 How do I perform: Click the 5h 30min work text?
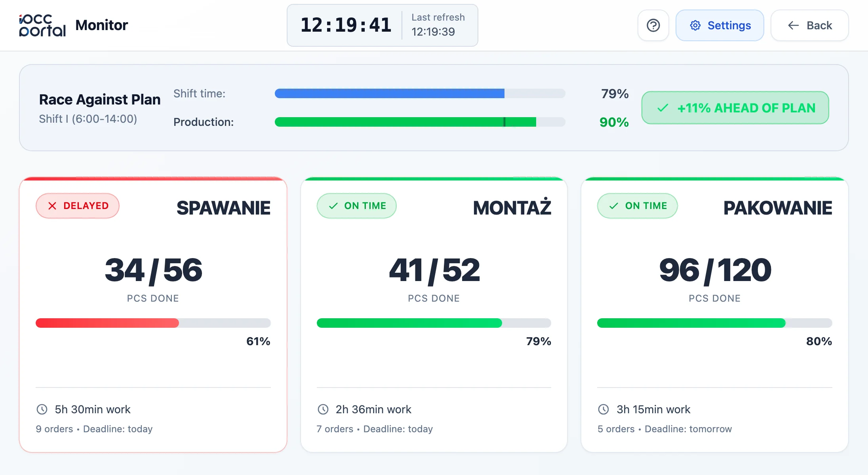[93, 409]
